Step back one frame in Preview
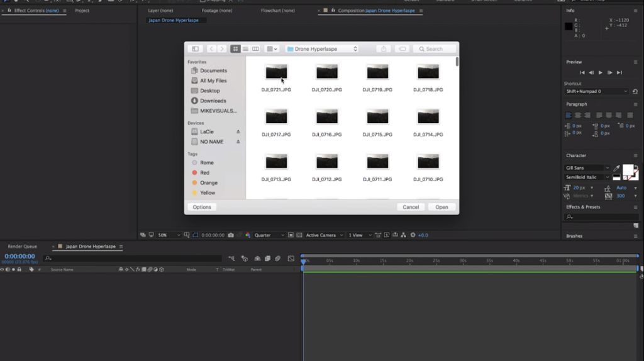Screen dimensions: 644x361 591,73
